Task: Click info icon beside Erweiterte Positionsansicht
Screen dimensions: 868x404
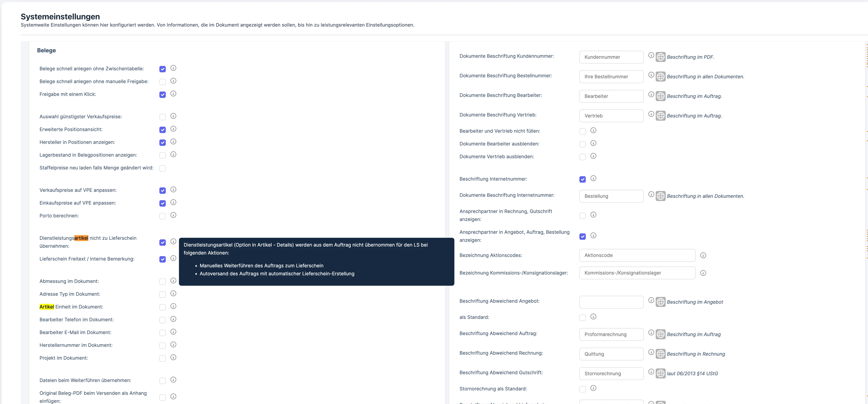Action: coord(173,128)
